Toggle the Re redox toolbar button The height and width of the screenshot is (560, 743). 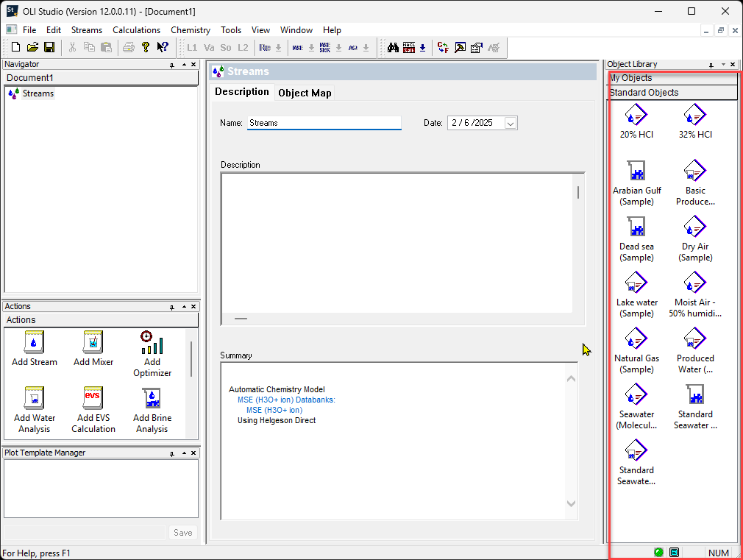click(x=265, y=47)
